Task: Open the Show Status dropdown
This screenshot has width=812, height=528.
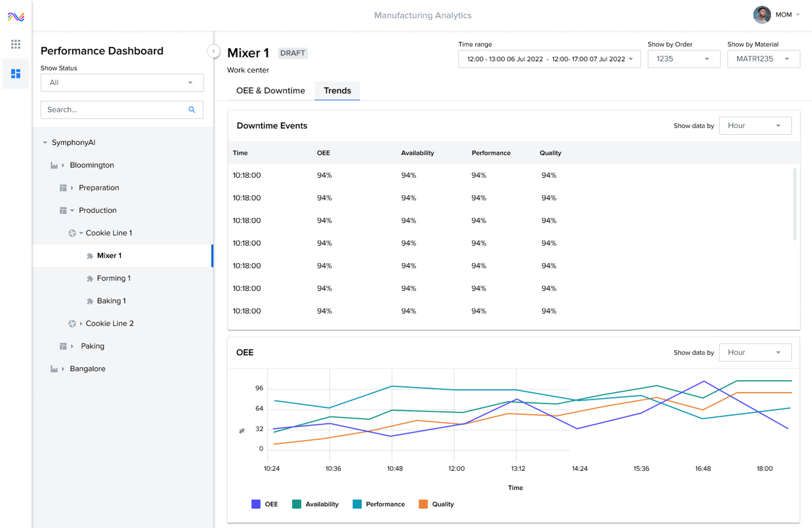Action: pos(121,82)
